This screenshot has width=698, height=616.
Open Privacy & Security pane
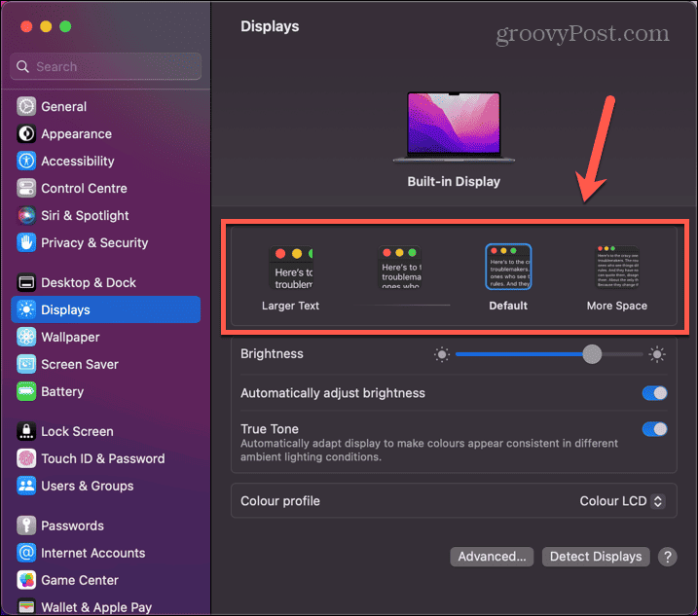(105, 242)
